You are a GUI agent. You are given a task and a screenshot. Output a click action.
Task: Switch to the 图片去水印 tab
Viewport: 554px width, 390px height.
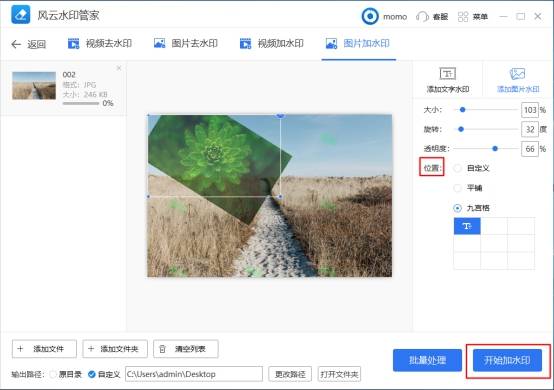[186, 43]
